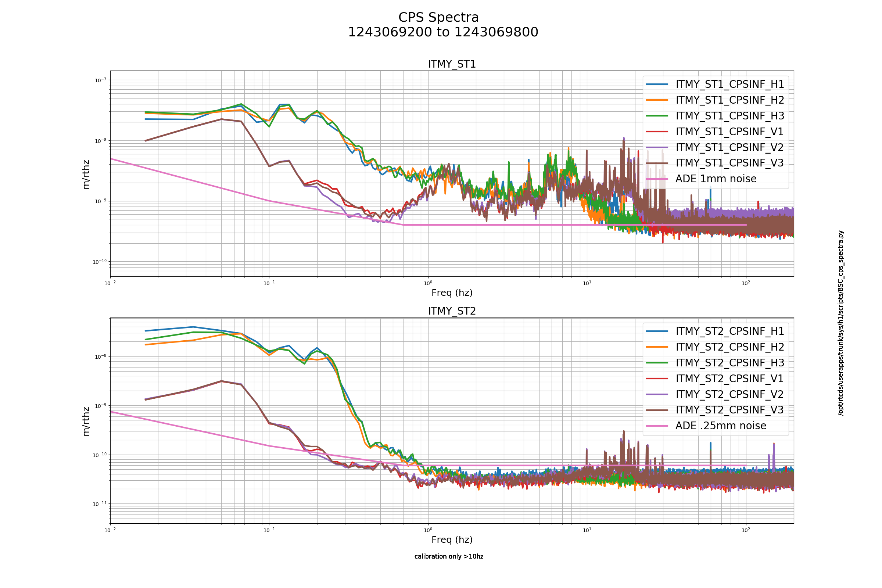Screen dimensions: 882x588
Task: Click the "Freq (hz)" label under the ITMY_ST1 plot
Action: 452,293
